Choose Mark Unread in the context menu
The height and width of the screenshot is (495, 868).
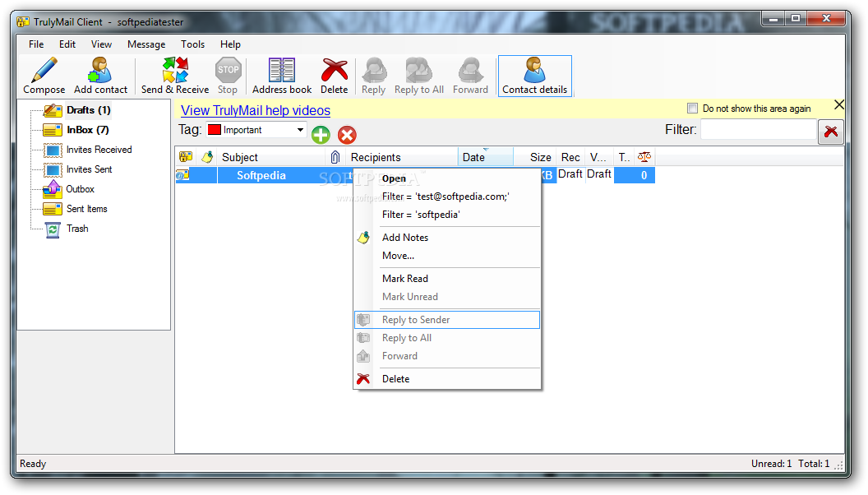(x=447, y=297)
